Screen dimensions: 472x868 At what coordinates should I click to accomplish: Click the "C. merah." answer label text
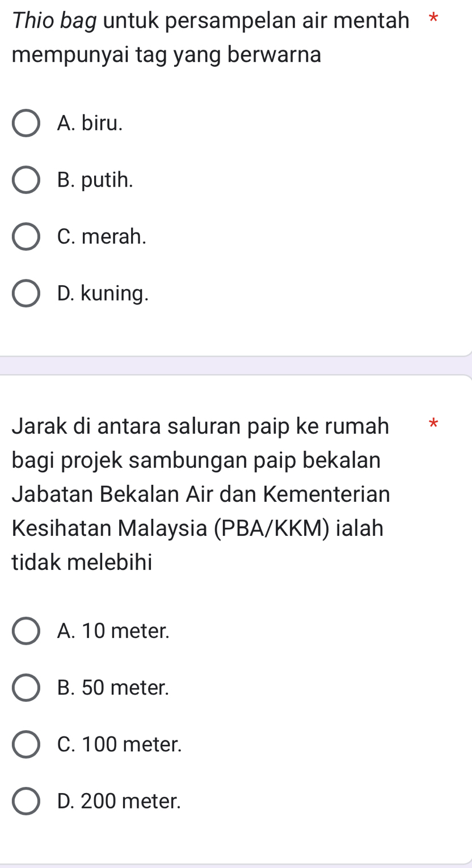click(102, 236)
